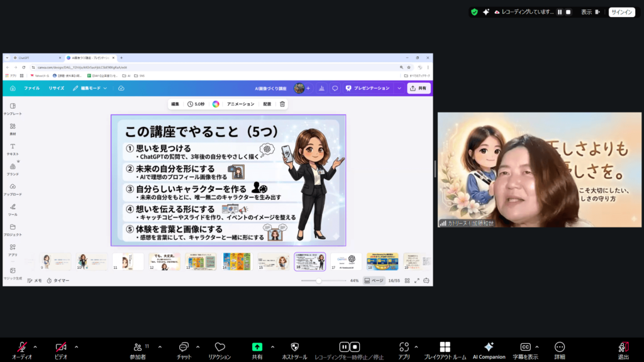Open the ファイル menu in Canva
Screen dimensions: 644x362
(x=31, y=89)
